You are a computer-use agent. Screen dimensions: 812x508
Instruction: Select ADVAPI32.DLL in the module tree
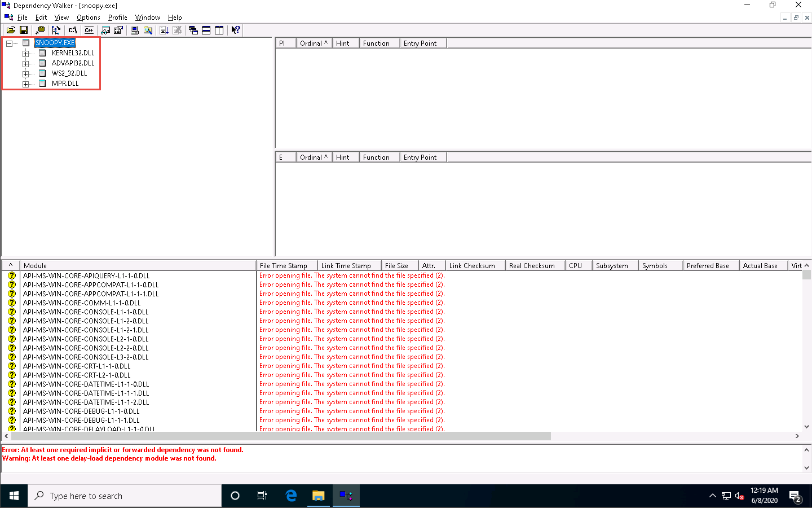[73, 63]
